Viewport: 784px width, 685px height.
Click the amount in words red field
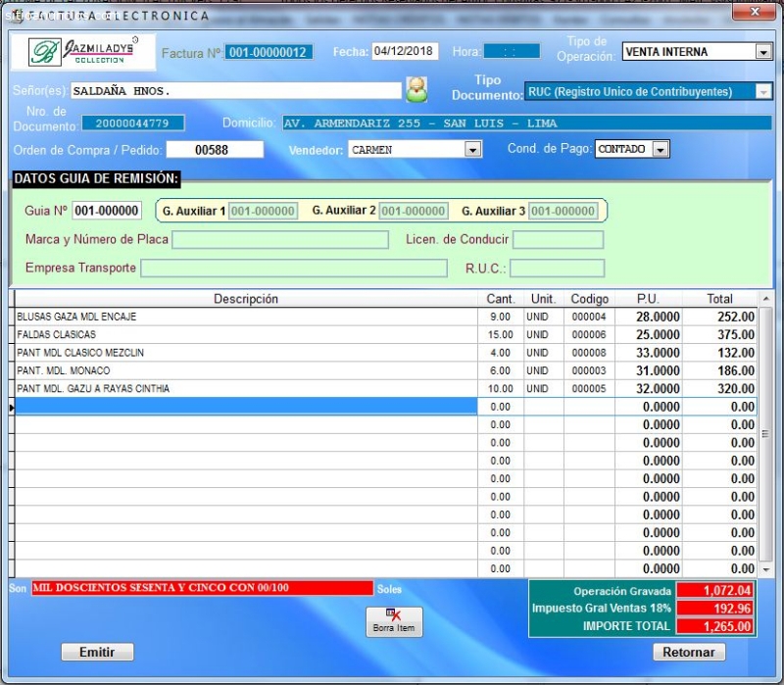pos(202,588)
